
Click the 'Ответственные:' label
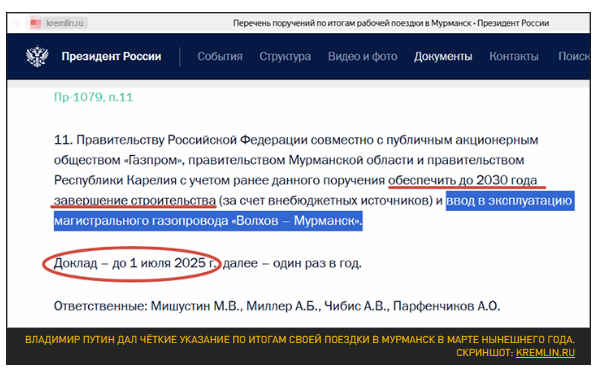click(100, 306)
